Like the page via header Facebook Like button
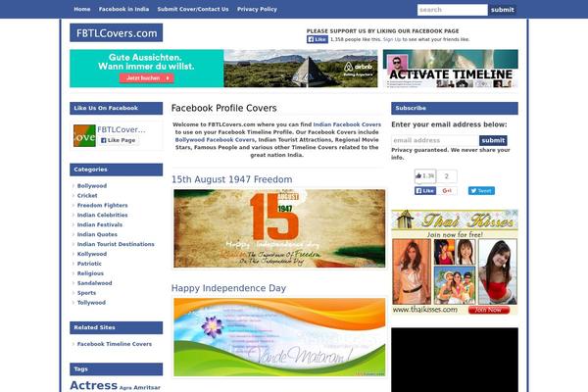 pyautogui.click(x=318, y=39)
